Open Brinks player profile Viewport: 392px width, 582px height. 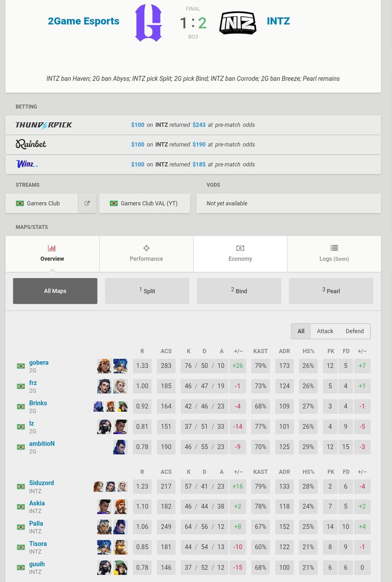tap(38, 404)
